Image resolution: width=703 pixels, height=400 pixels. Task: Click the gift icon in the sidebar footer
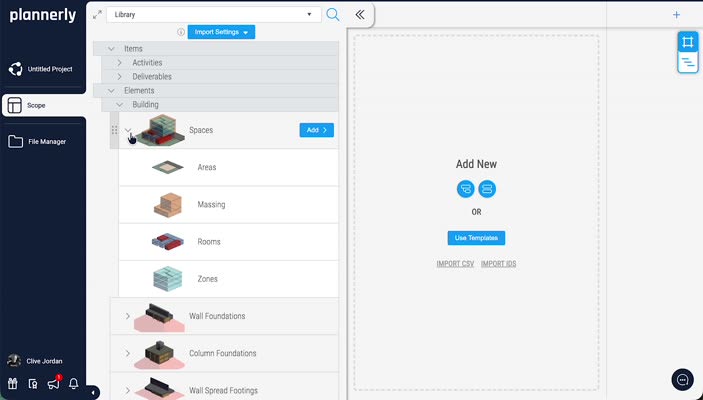(12, 383)
